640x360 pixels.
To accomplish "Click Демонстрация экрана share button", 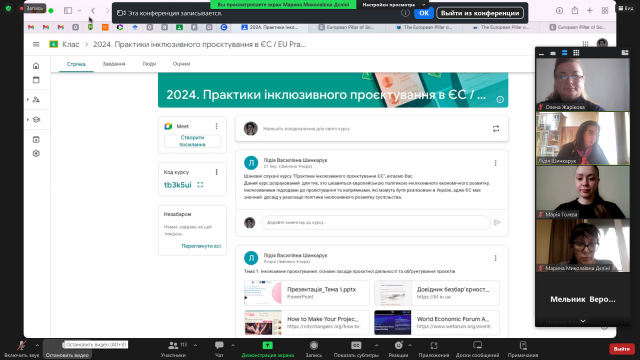I will (267, 349).
